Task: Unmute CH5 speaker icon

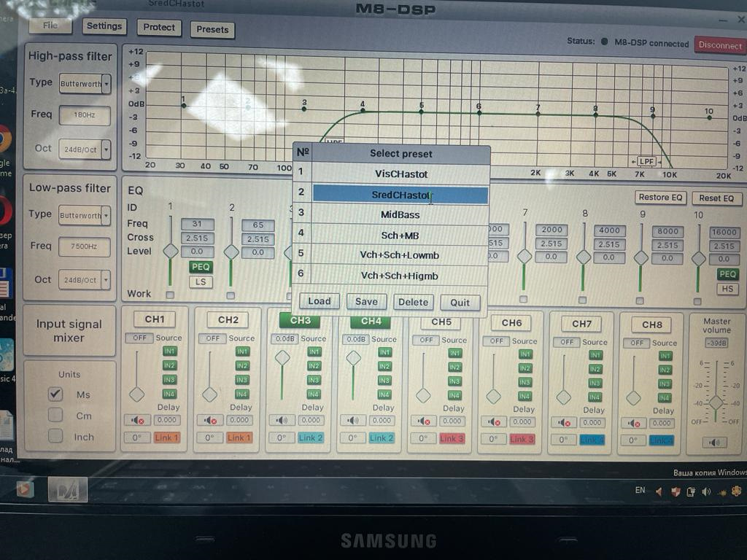Action: coord(424,421)
